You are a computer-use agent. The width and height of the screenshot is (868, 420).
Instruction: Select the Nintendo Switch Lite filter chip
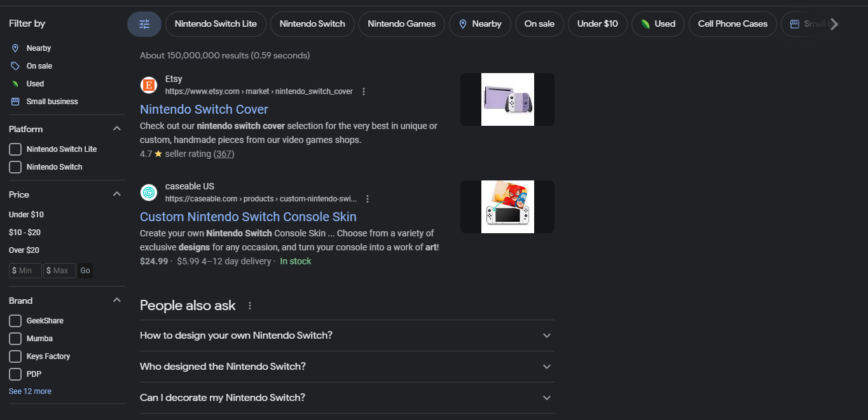(x=216, y=24)
